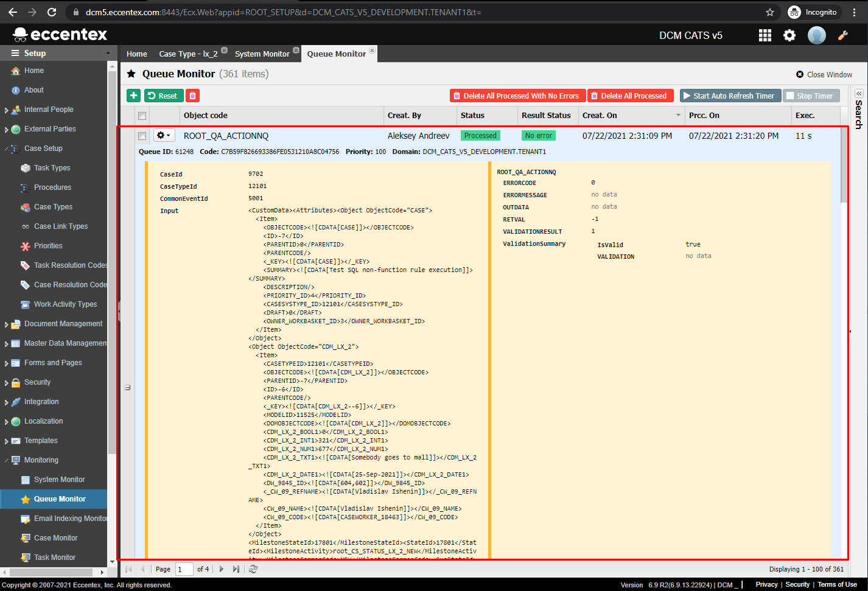
Task: Expand Master Data Management in sidebar
Action: click(6, 344)
